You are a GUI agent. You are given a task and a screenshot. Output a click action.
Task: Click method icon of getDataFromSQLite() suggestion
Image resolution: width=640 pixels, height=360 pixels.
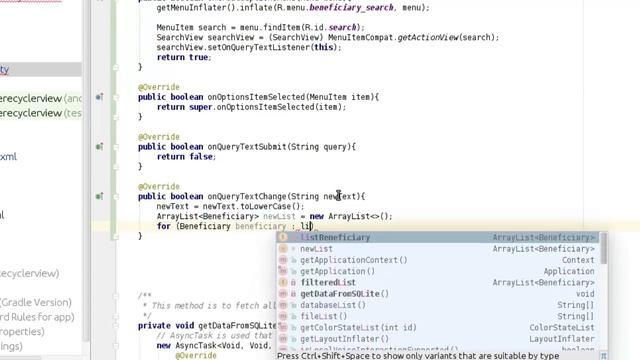283,294
